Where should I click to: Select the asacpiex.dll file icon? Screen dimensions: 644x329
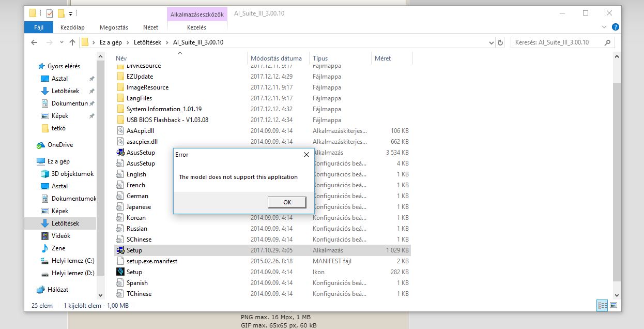pyautogui.click(x=120, y=142)
